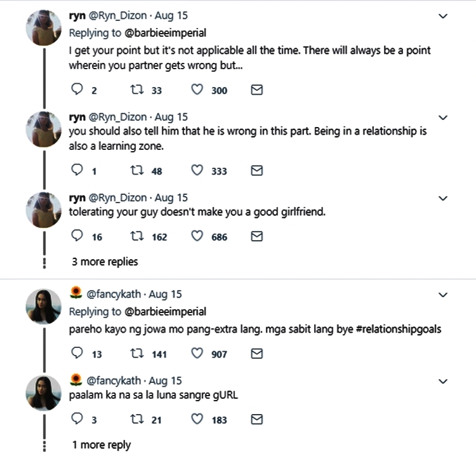Image resolution: width=476 pixels, height=461 pixels.
Task: Show '1 more reply' under fancykath's thread
Action: click(102, 444)
